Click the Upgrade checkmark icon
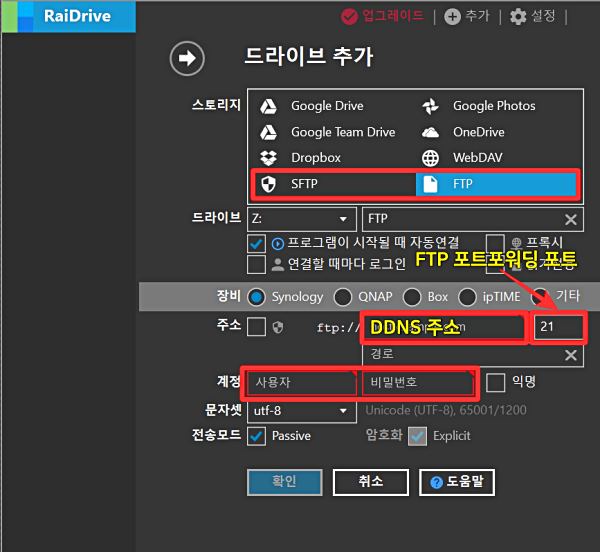The height and width of the screenshot is (552, 600). point(349,16)
